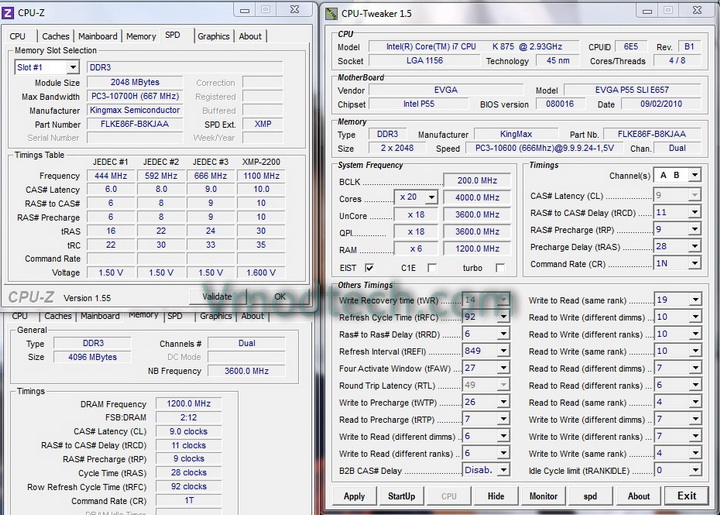Select the SPD tab in the lower CPU-Z window
This screenshot has width=720, height=515.
175,316
